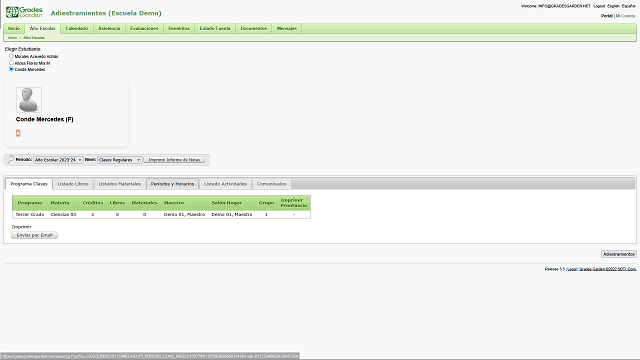Click the Conde Mercedes (F) name heading

pos(44,119)
